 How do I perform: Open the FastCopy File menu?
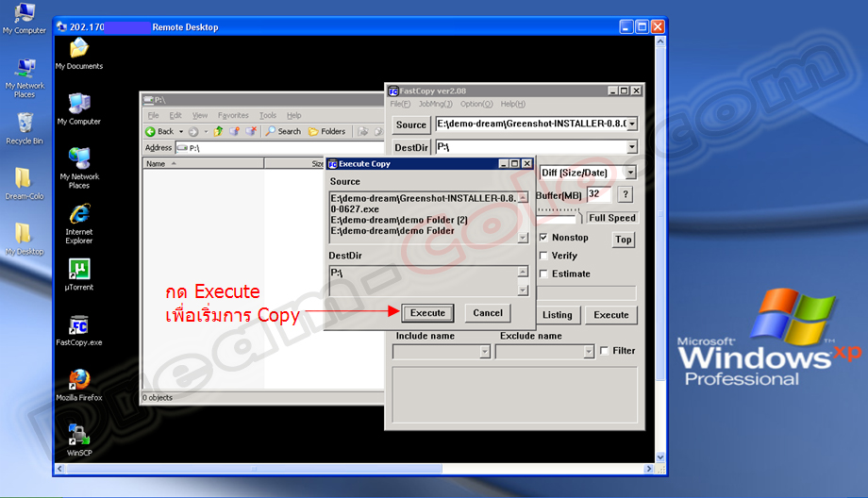pyautogui.click(x=400, y=104)
